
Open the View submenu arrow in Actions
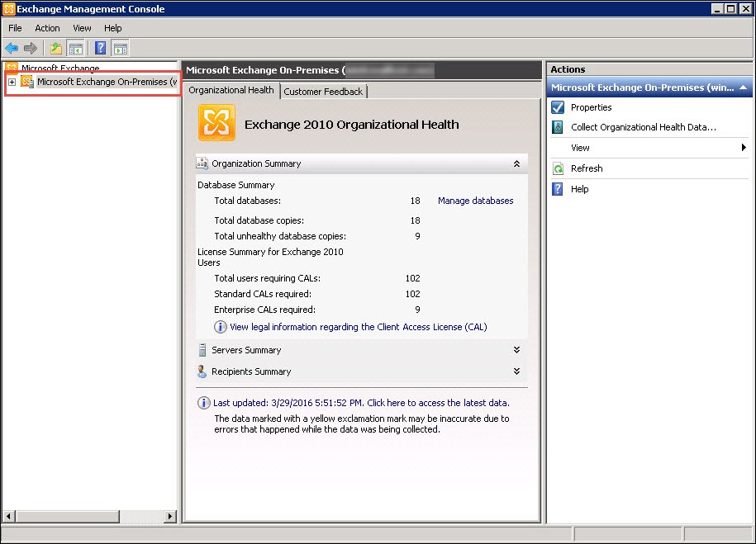click(x=744, y=148)
